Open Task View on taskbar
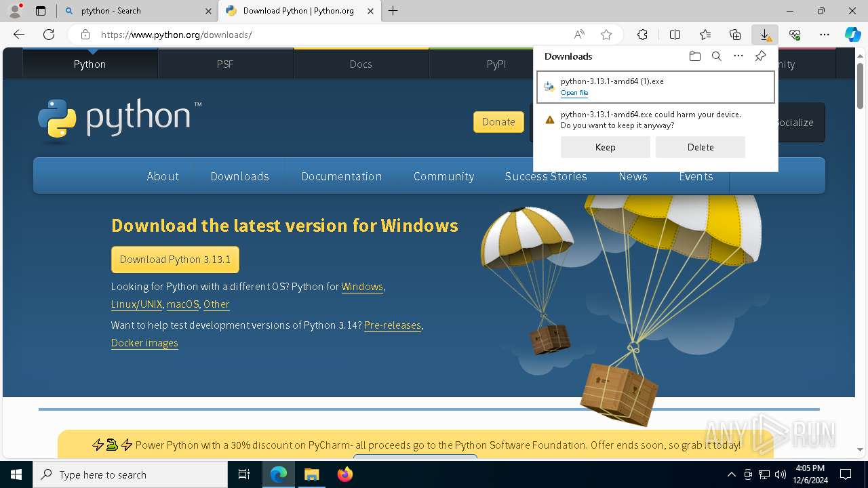 (244, 474)
